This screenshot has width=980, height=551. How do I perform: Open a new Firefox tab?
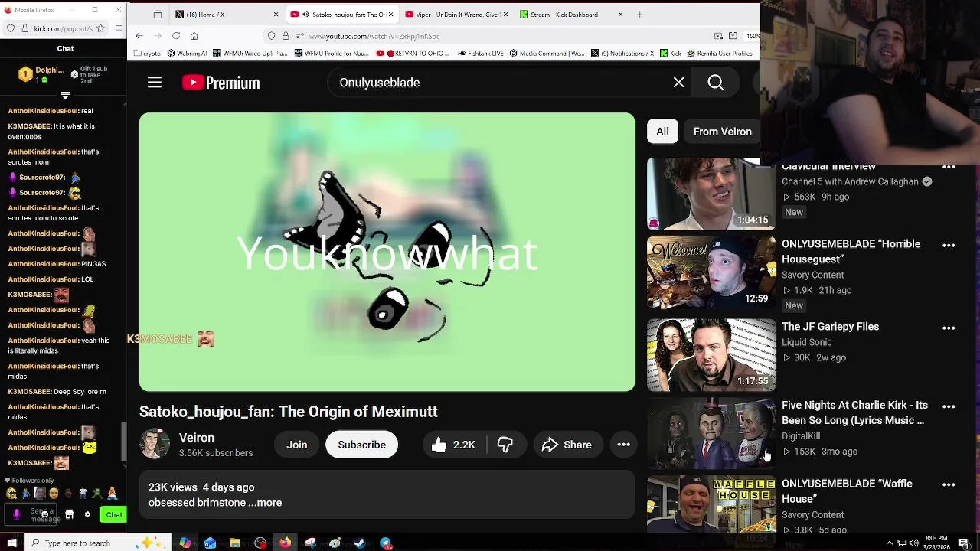(640, 15)
